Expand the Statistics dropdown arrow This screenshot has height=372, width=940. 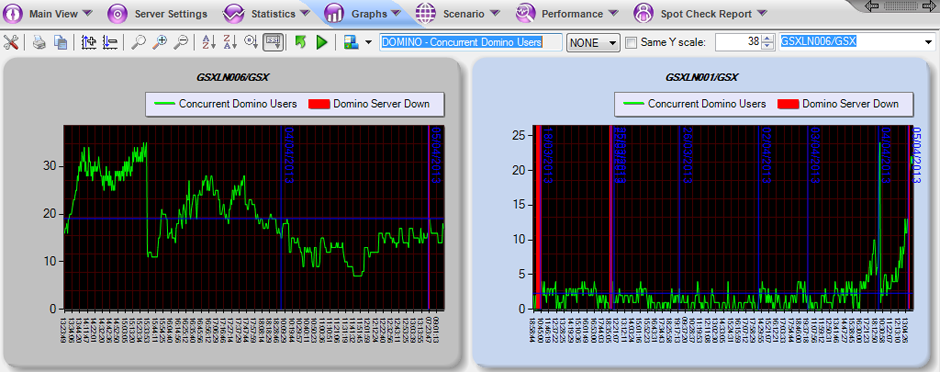[x=306, y=13]
